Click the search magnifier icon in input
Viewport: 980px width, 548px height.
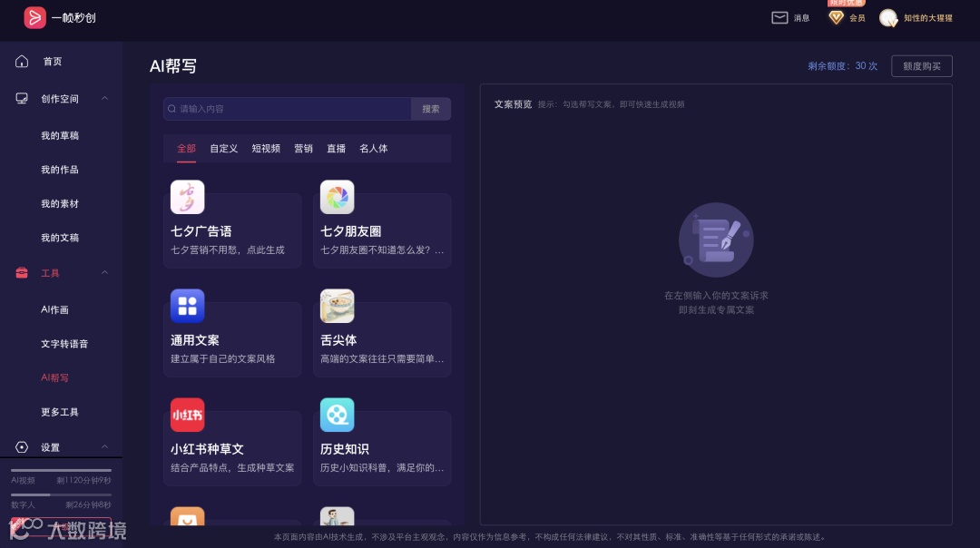171,109
